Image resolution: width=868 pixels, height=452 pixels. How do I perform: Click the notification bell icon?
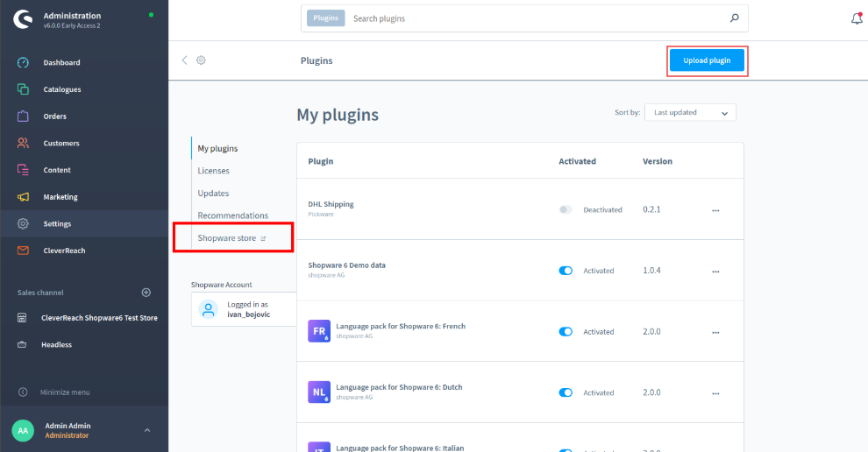[857, 18]
